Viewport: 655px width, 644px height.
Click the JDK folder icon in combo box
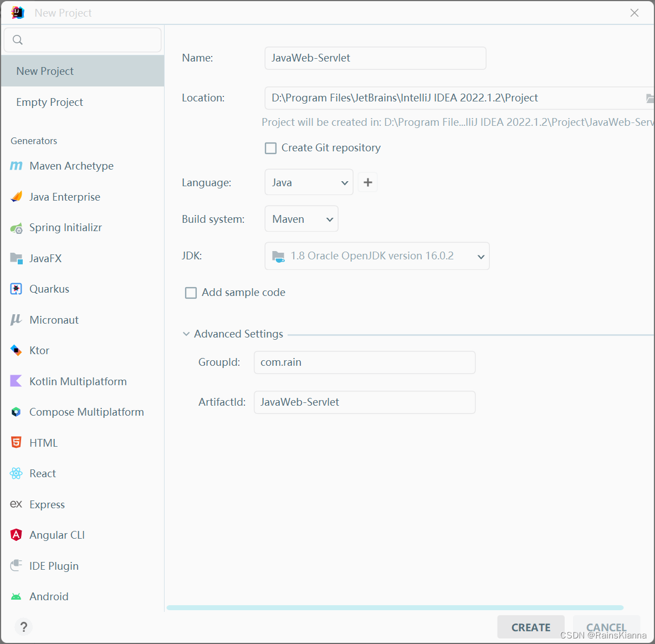pos(278,255)
